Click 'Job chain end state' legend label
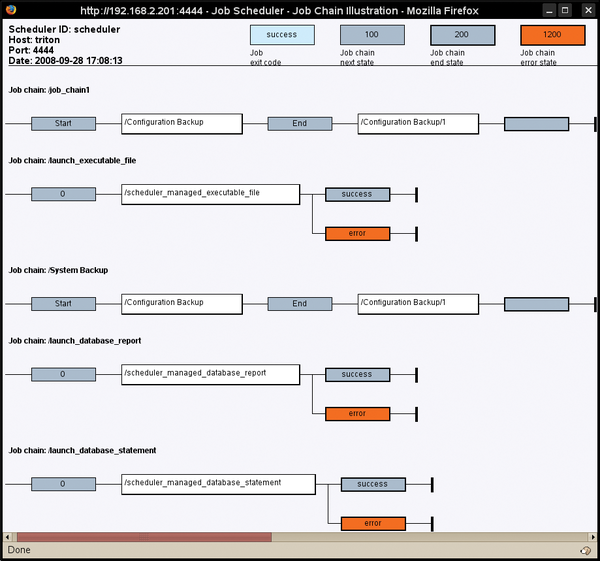This screenshot has width=600, height=561. click(x=447, y=58)
